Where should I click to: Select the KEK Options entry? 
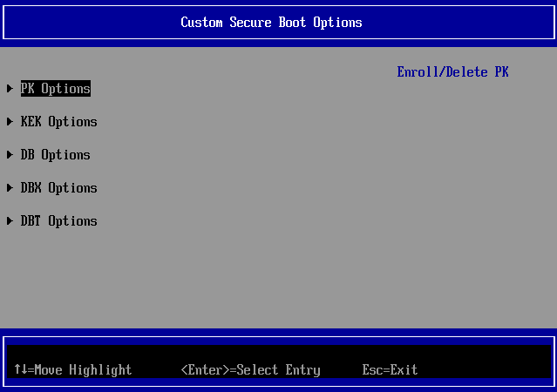[x=58, y=122]
